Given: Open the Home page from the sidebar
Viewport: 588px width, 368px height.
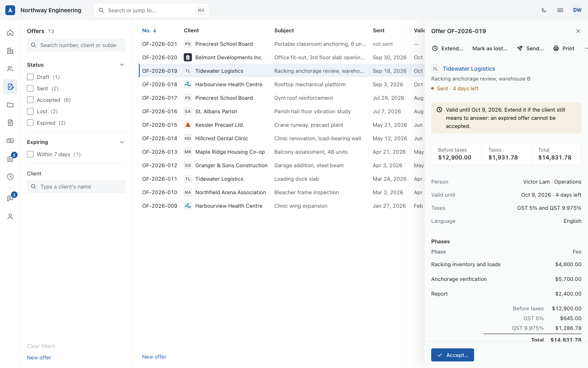Looking at the screenshot, I should coord(10,33).
